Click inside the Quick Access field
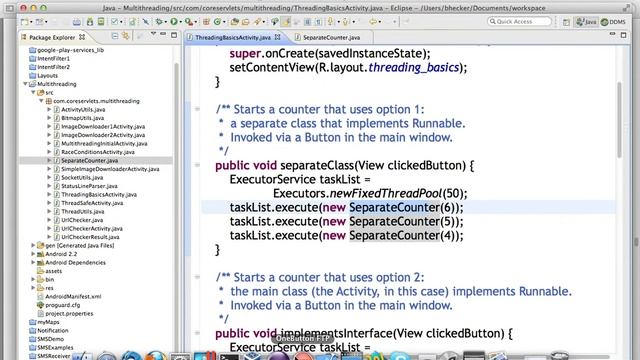 [x=520, y=22]
